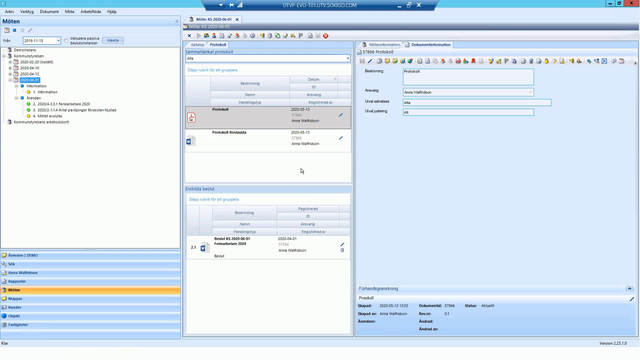Click the red stop icon in meeting toolbar
The width and height of the screenshot is (640, 360).
click(x=325, y=36)
